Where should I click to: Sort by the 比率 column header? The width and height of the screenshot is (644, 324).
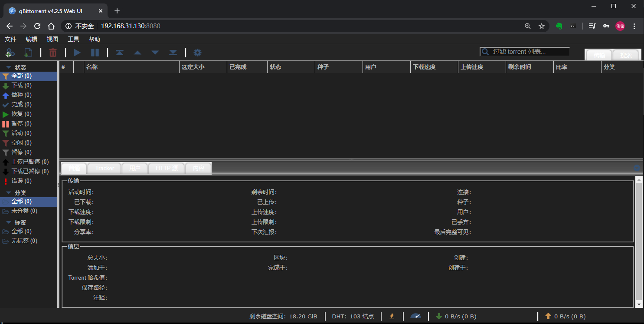coord(577,67)
